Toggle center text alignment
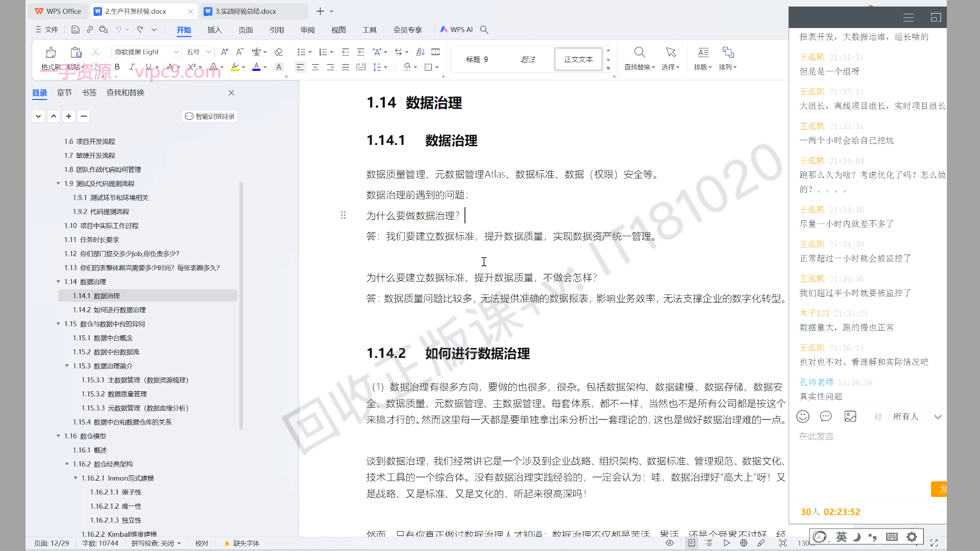Viewport: 980px width, 551px height. pyautogui.click(x=315, y=67)
